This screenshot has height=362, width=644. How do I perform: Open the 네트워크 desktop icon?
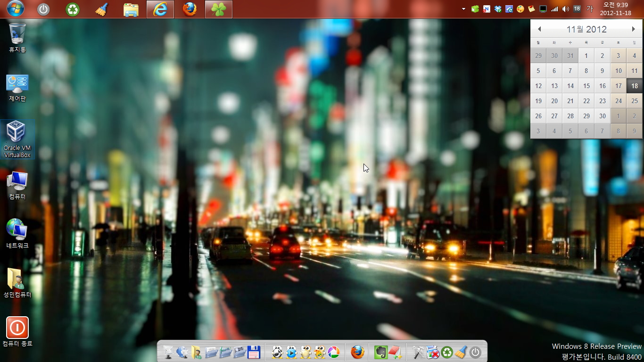coord(17,234)
